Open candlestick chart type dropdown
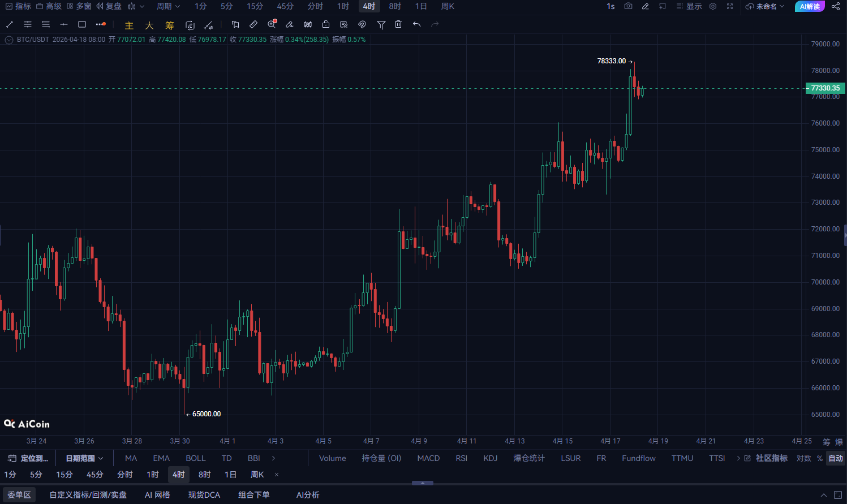Screen dimensions: 847x504 point(136,6)
